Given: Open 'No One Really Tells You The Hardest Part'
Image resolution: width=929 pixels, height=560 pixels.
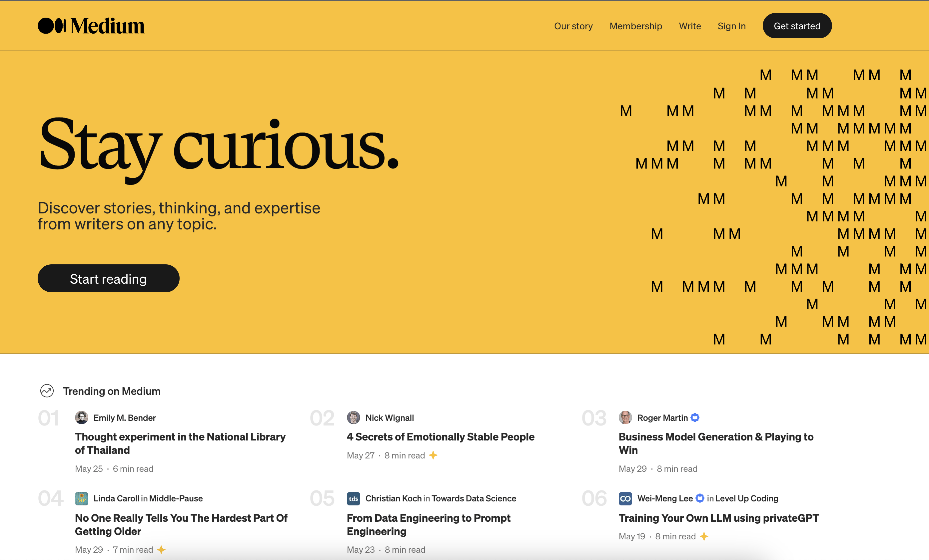Looking at the screenshot, I should click(181, 524).
